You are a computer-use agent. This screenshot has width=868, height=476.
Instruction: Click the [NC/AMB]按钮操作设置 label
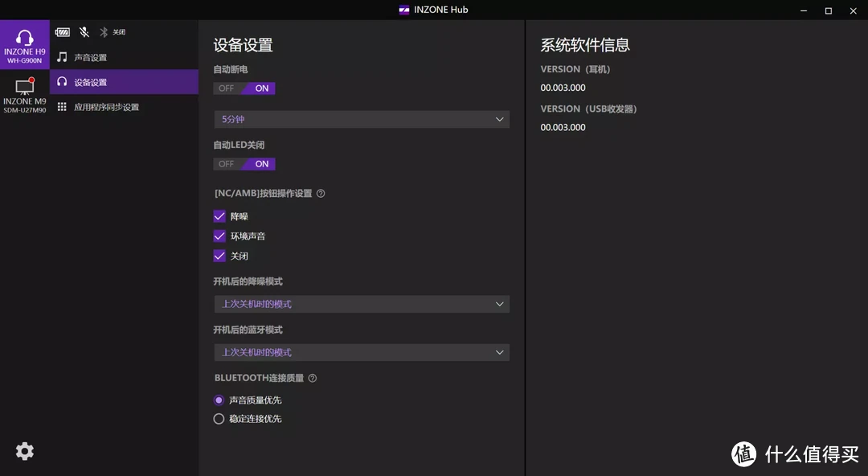pos(264,194)
